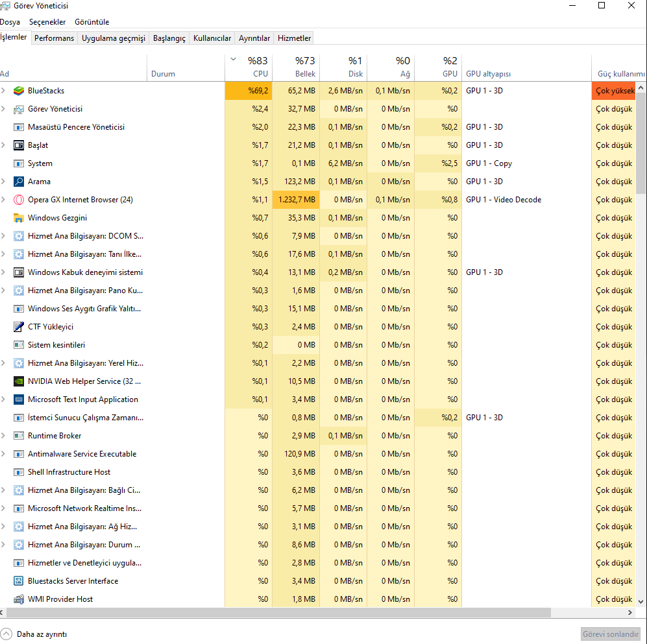Expand the Runtime Broker row
Viewport: 647px width, 644px height.
[x=3, y=435]
